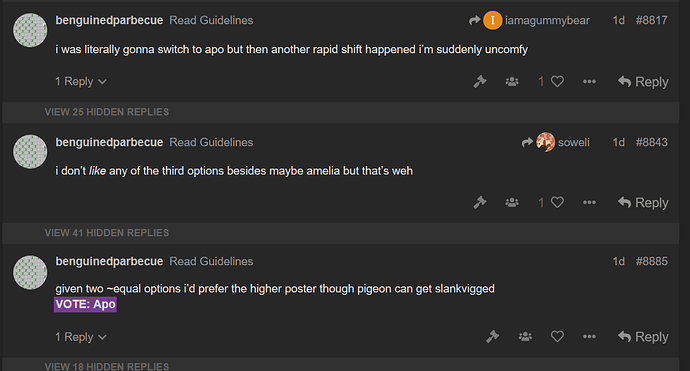Expand the 1 Reply dropdown under post #8885
This screenshot has width=690, height=371.
click(x=81, y=337)
